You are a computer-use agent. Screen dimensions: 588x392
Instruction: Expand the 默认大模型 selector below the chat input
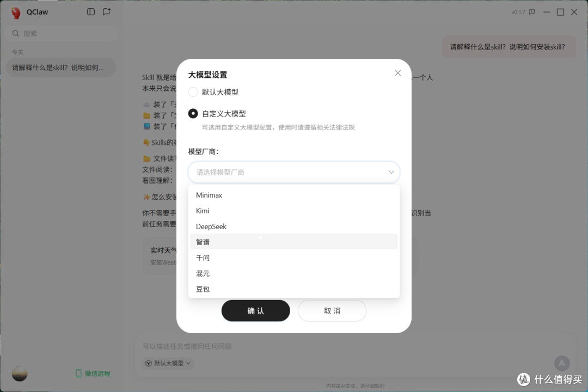coord(168,363)
